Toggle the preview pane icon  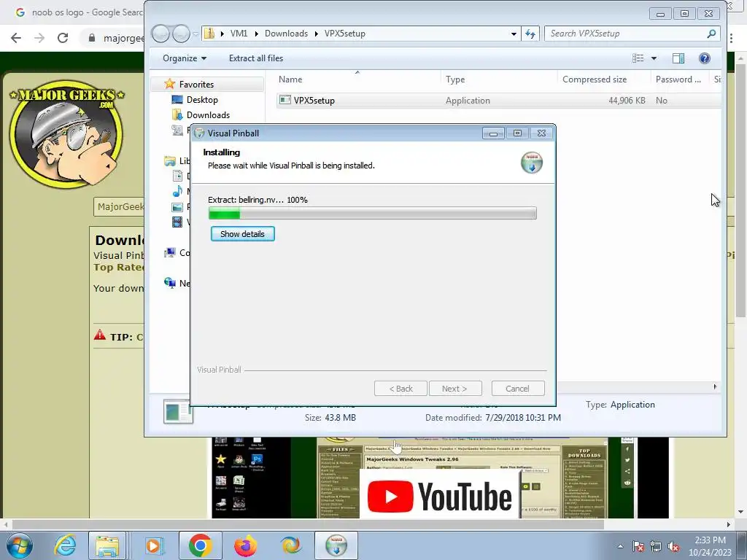tap(678, 58)
